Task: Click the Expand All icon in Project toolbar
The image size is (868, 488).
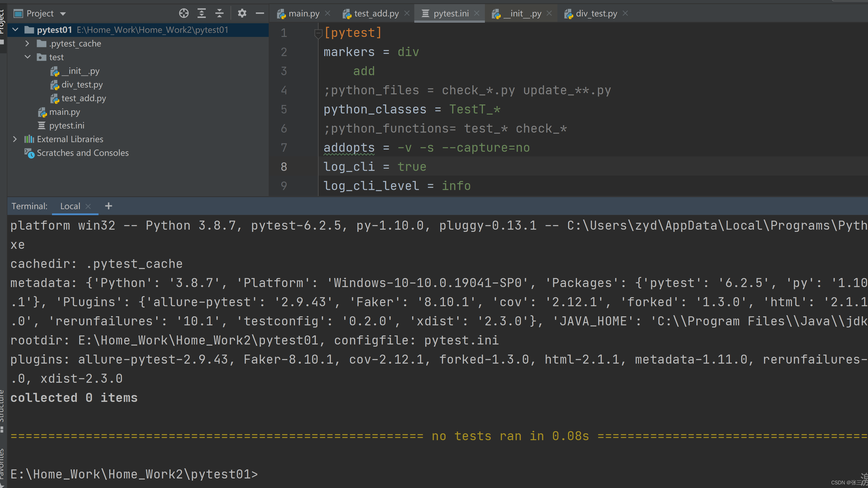Action: [x=201, y=13]
